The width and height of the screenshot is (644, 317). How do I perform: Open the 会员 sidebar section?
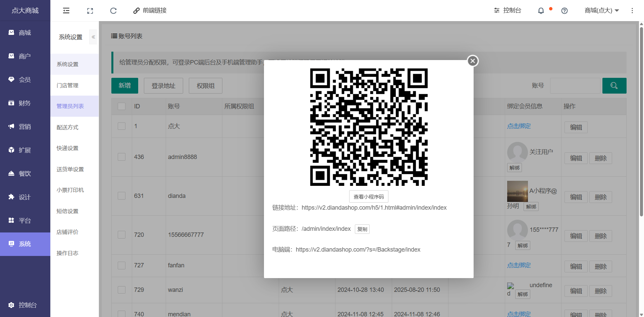(25, 80)
